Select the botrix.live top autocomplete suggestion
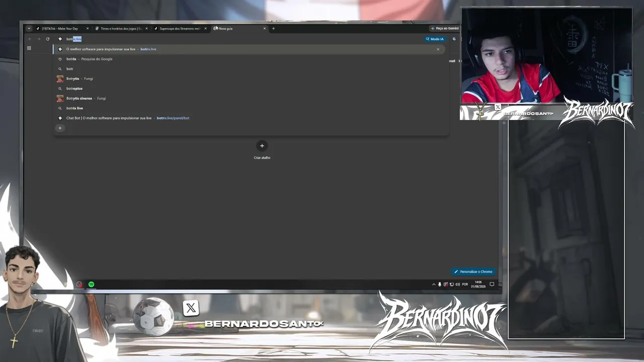Screen dimensions: 644x362 pyautogui.click(x=249, y=49)
